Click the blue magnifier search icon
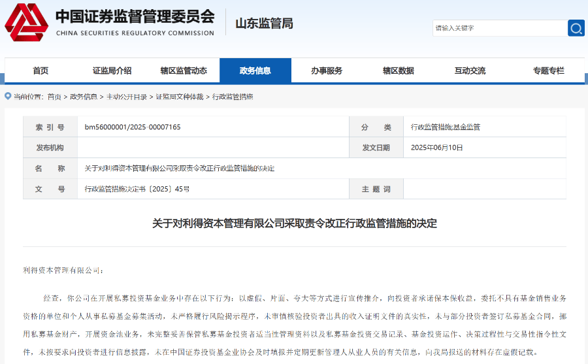Screen dimensions: 588x364 click(576, 28)
